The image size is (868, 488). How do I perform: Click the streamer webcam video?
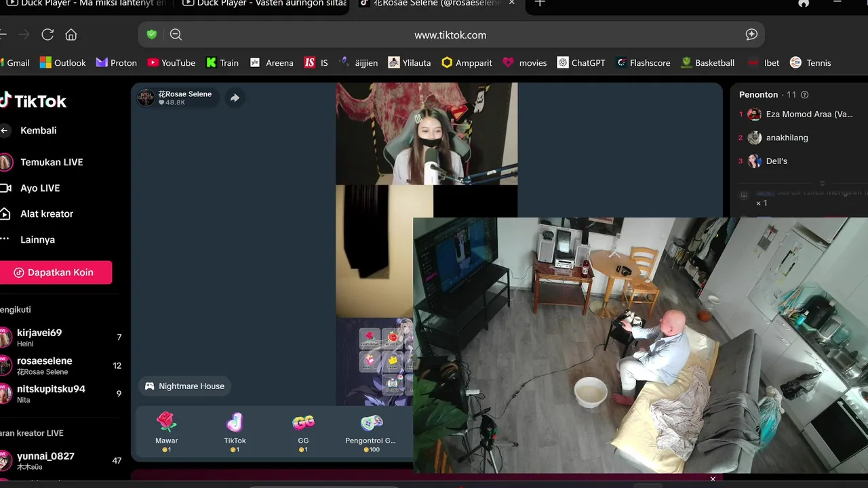pyautogui.click(x=427, y=134)
